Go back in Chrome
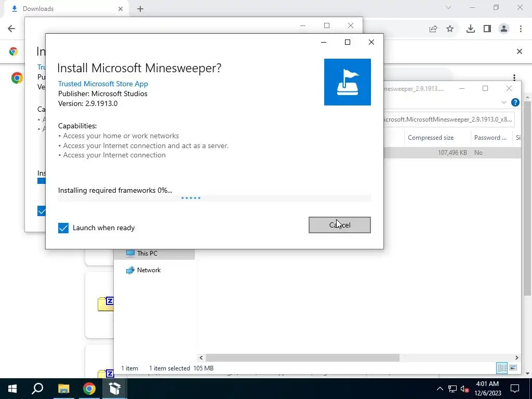The width and height of the screenshot is (532, 399). click(x=11, y=29)
